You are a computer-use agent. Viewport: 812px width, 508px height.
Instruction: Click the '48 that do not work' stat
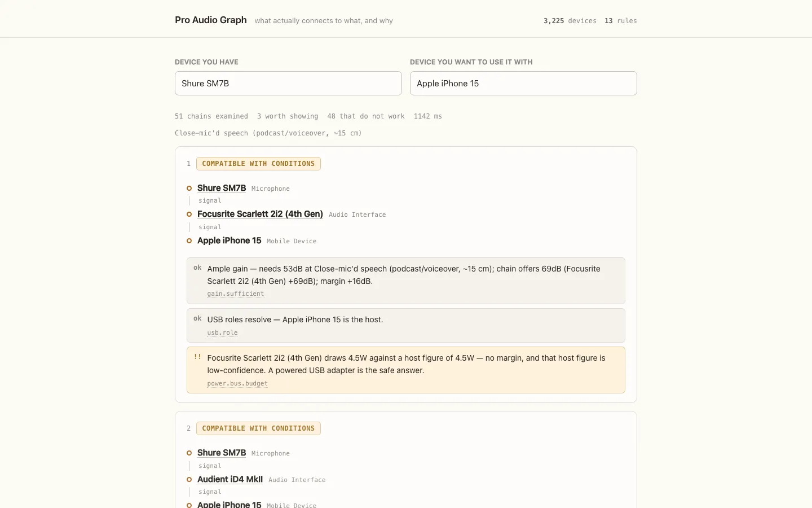coord(365,116)
